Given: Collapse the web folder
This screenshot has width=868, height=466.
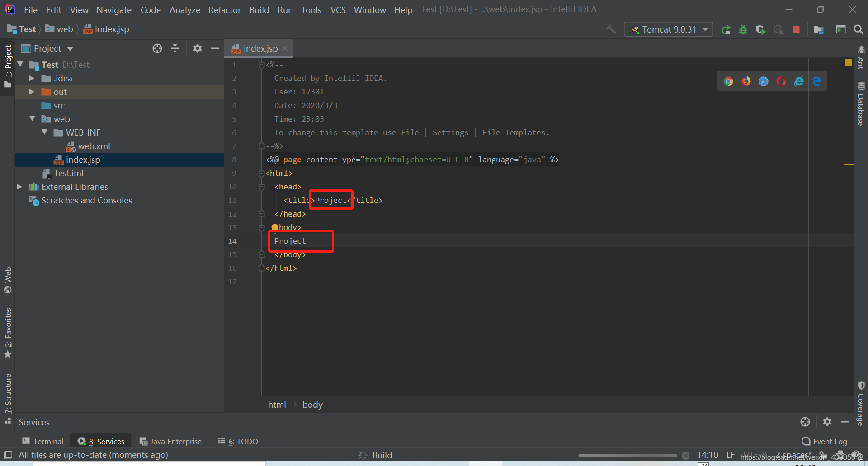Looking at the screenshot, I should (32, 118).
